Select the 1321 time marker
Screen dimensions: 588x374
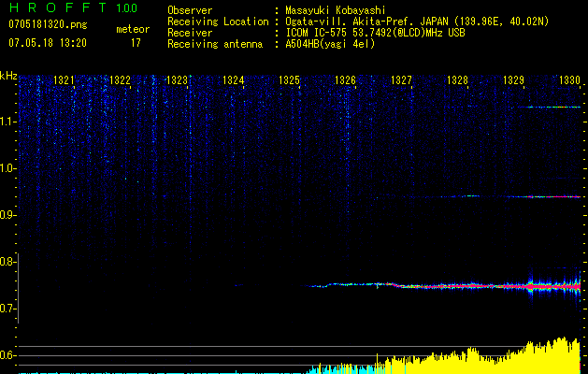pos(65,81)
